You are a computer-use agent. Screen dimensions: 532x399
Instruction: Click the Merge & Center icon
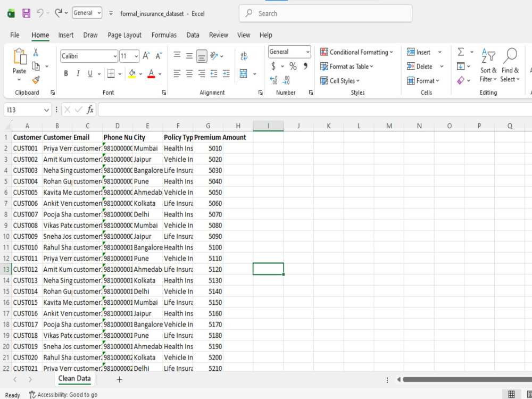coord(244,73)
